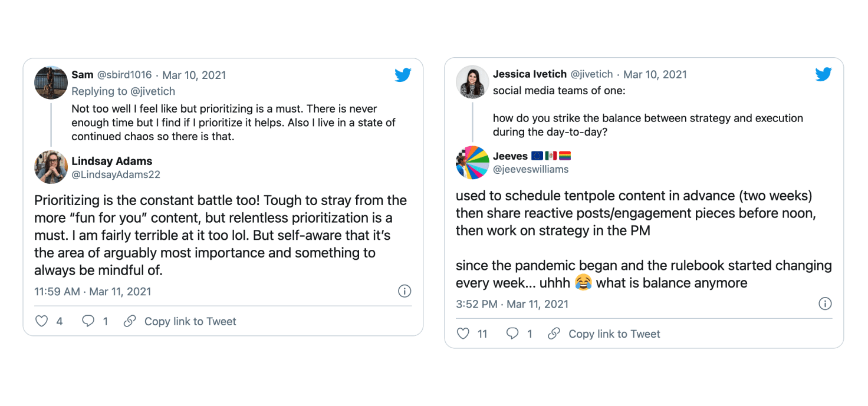Open the 3:52 PM · Mar 11, 2021 timestamp
Image resolution: width=868 pixels, height=406 pixels.
click(x=512, y=303)
